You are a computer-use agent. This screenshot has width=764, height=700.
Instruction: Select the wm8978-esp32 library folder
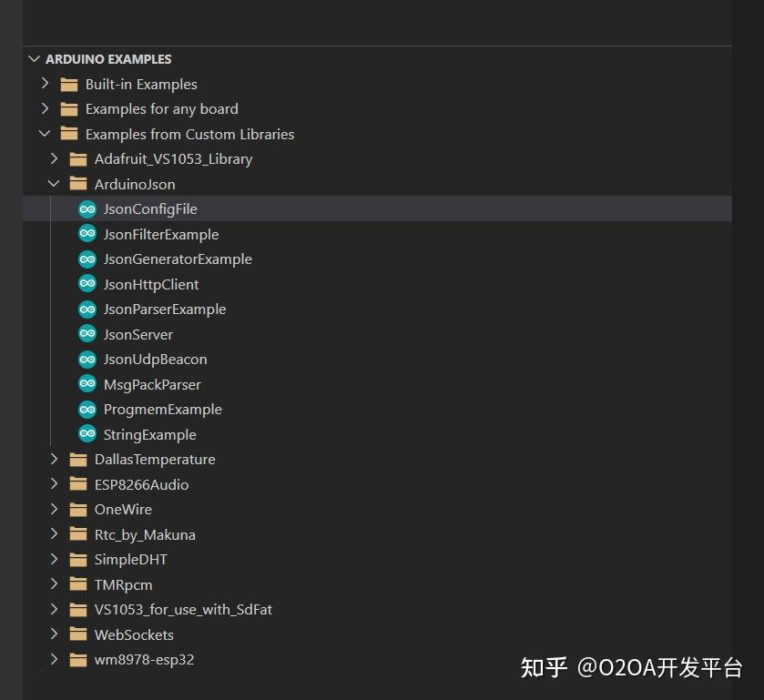pos(144,660)
